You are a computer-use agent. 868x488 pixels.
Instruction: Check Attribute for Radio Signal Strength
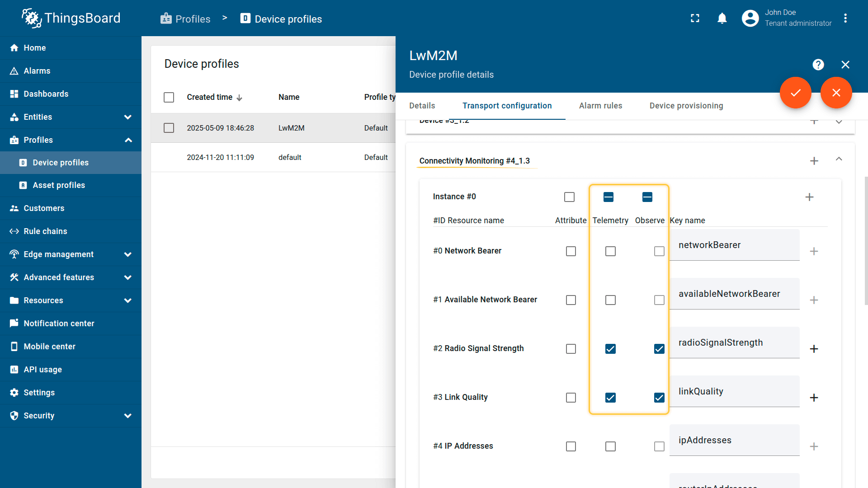tap(571, 349)
